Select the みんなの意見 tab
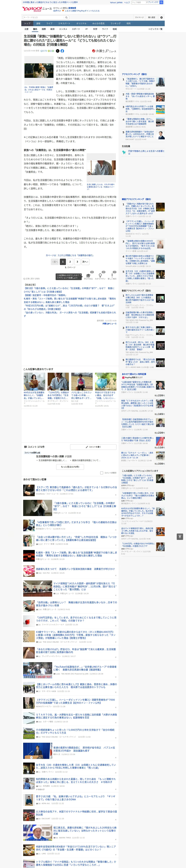Screen dimensions: 186x868 [99, 24]
